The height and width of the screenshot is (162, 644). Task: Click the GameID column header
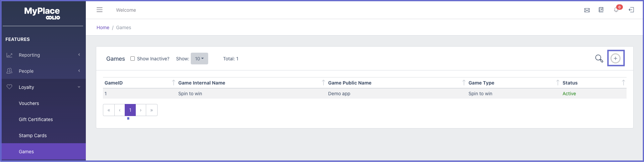[114, 83]
